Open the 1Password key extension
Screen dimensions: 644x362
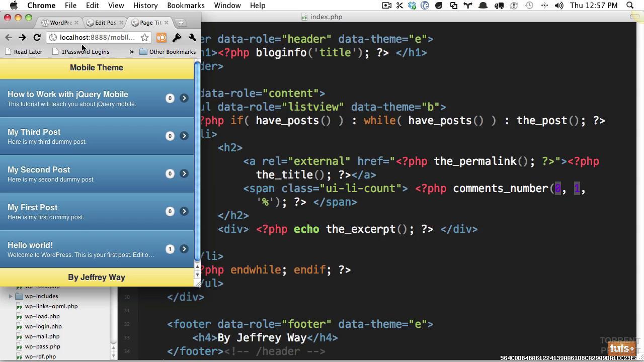click(x=177, y=37)
